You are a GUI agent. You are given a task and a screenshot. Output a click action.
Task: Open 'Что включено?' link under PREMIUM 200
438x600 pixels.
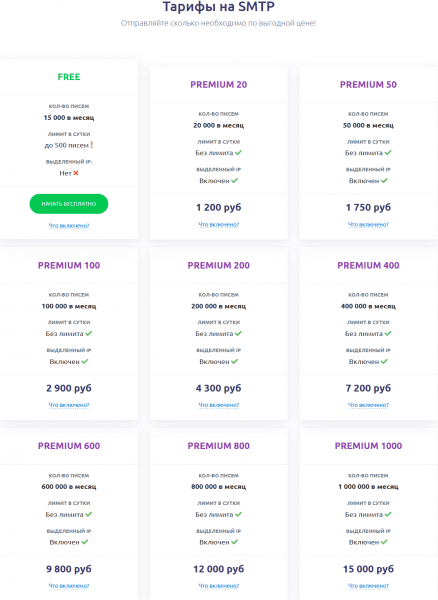(x=218, y=405)
